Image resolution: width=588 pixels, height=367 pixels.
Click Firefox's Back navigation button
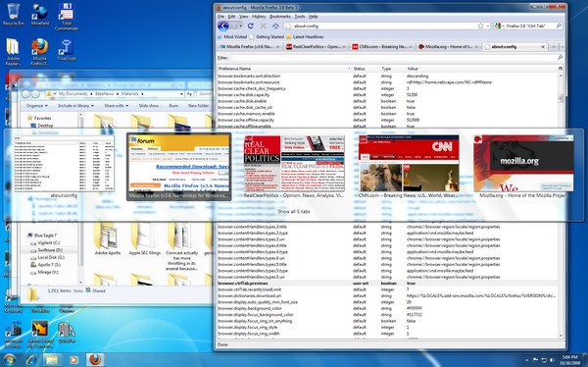(x=223, y=26)
